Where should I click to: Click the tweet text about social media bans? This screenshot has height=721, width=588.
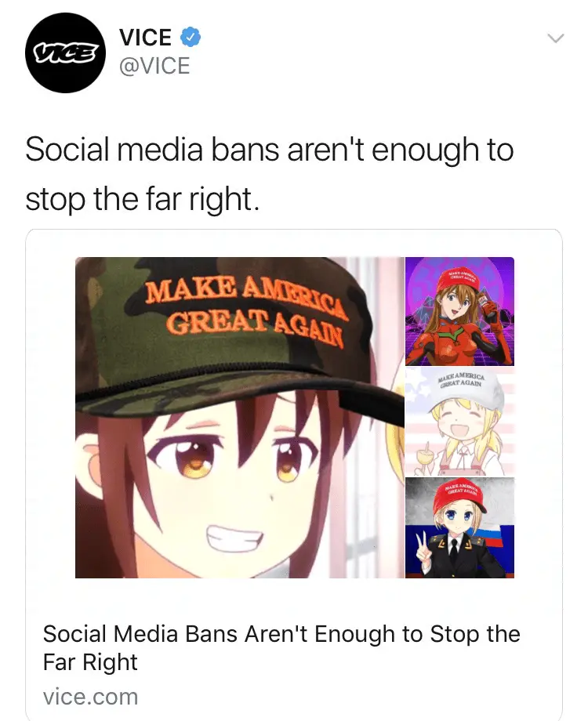(x=269, y=174)
